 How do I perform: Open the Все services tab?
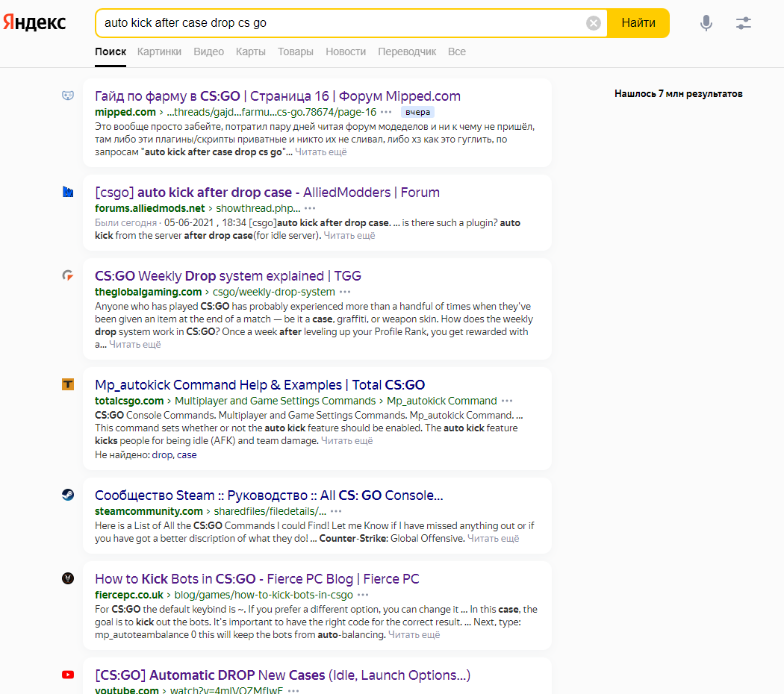(x=456, y=51)
